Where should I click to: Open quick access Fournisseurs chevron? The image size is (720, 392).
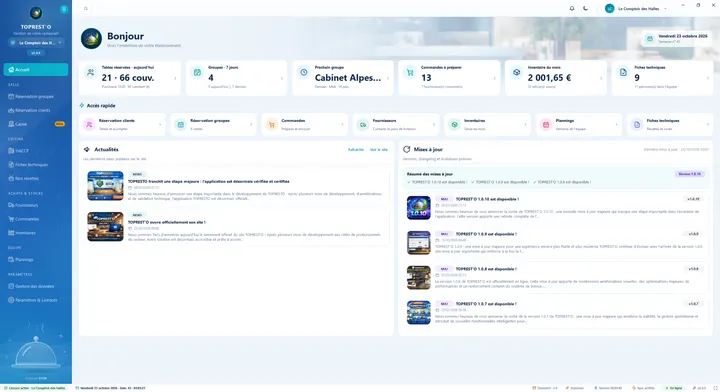[x=433, y=124]
